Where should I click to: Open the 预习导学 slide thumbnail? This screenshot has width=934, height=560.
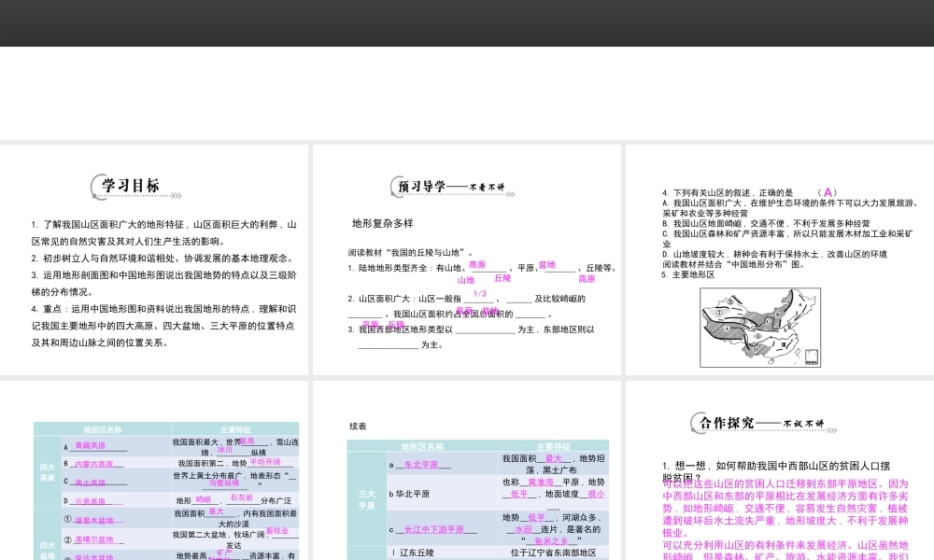(467, 259)
